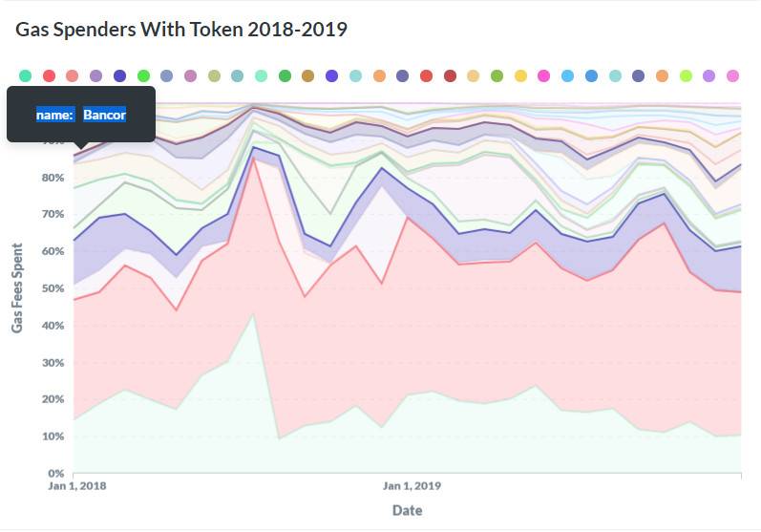Click the olive-colored legend dot
The image size is (761, 532).
tap(214, 75)
